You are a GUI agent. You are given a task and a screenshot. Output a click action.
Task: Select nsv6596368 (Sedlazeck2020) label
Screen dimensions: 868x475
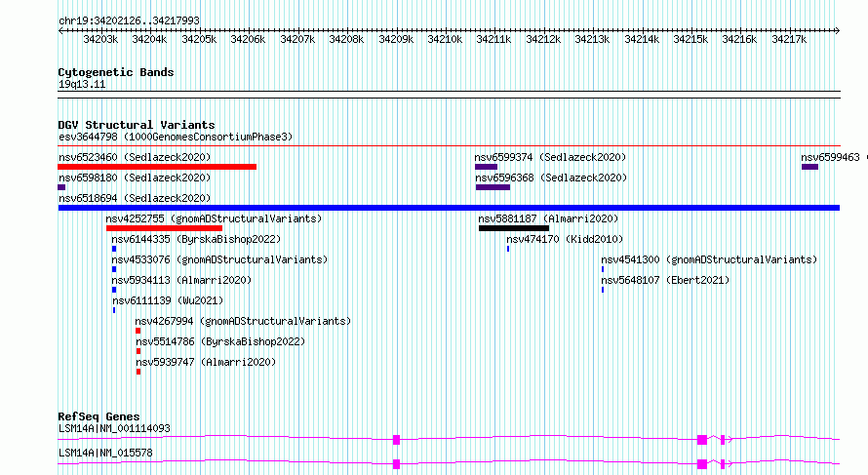pyautogui.click(x=551, y=178)
